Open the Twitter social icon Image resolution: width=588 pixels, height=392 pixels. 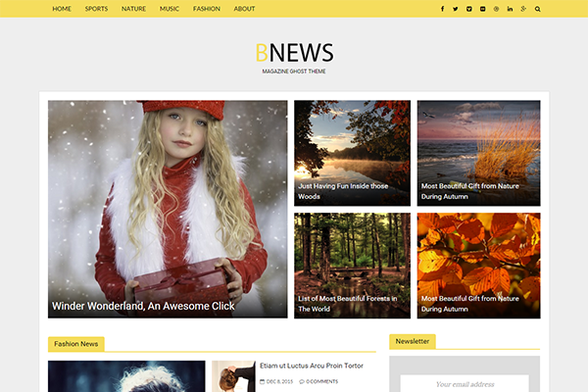456,9
